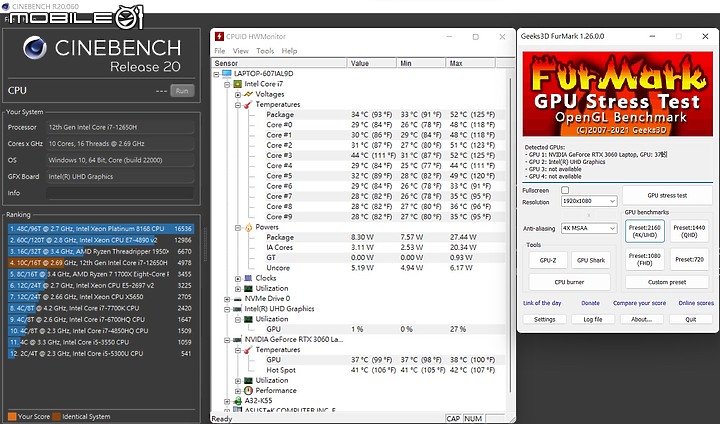Open the Link of the day

click(542, 303)
